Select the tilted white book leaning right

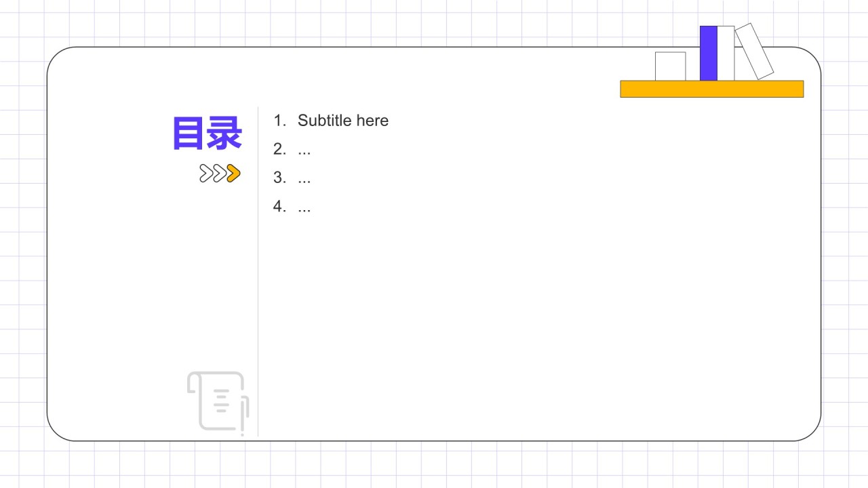[755, 52]
